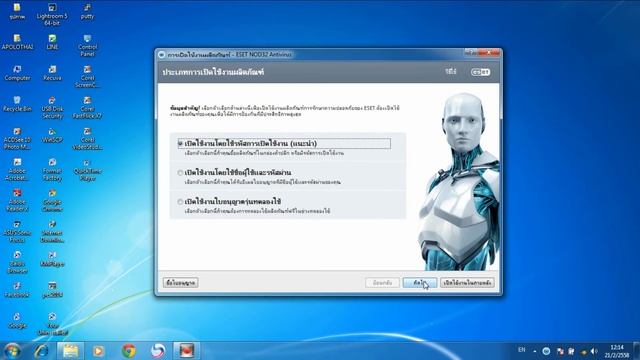Image resolution: width=640 pixels, height=360 pixels.
Task: Open the Windows Start menu orb
Action: [x=12, y=351]
